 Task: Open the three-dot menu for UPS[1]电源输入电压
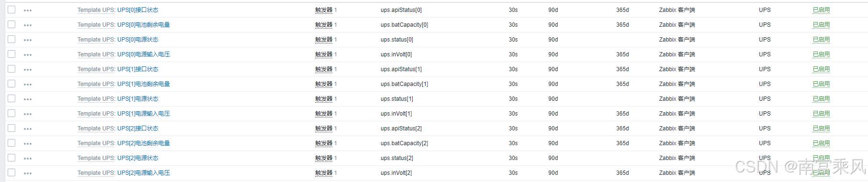click(x=28, y=114)
